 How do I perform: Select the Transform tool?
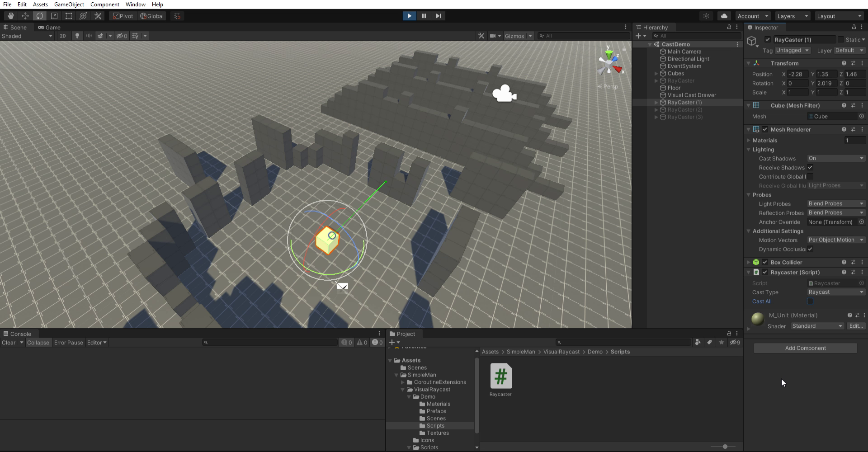[83, 16]
